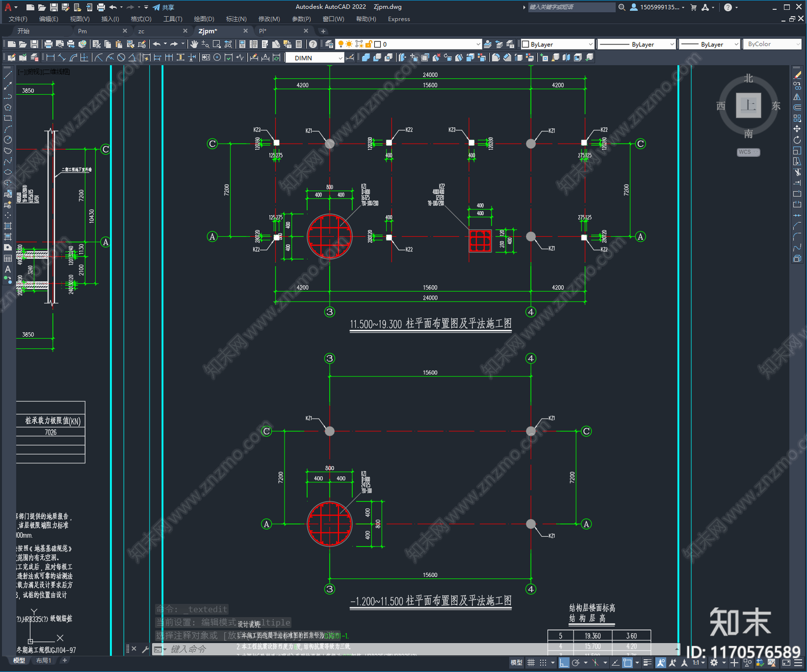Open the Express menu
This screenshot has height=672, width=807.
[399, 19]
